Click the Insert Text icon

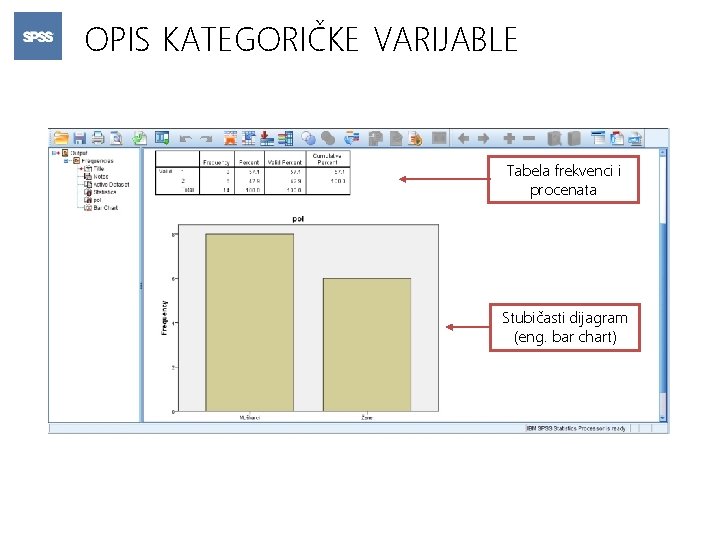[x=636, y=138]
